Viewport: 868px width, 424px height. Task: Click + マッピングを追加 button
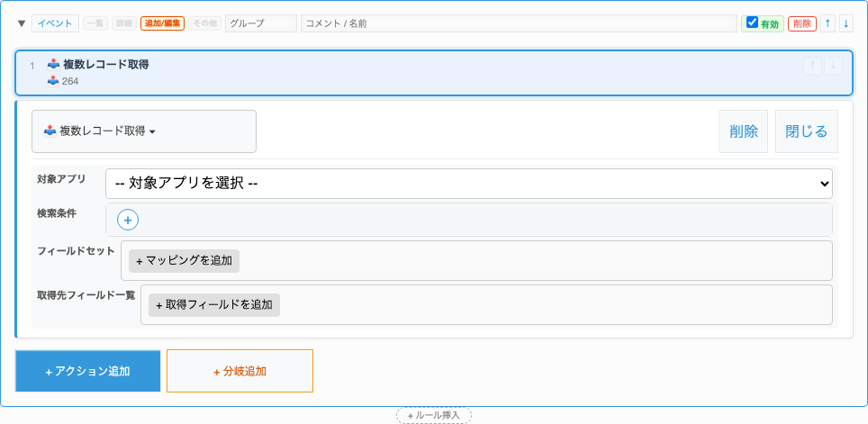185,261
